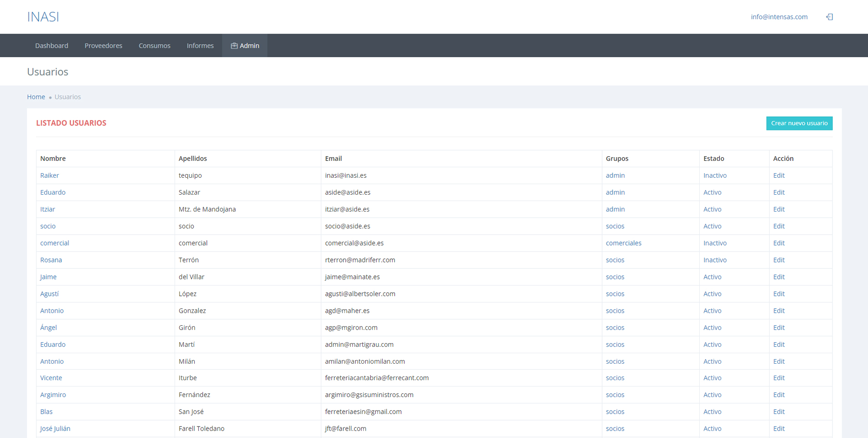Click the briefcase icon beside Admin
This screenshot has height=438, width=868.
coord(234,46)
